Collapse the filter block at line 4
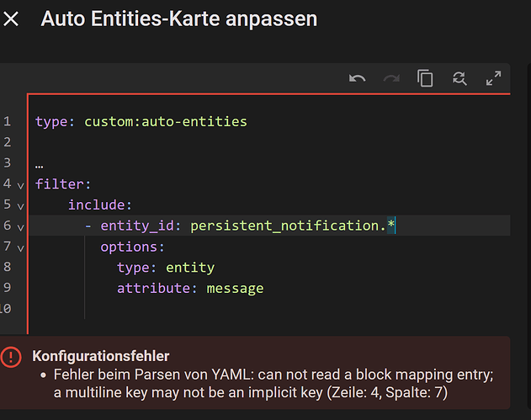Screen dimensions: 531x420 (x=21, y=186)
